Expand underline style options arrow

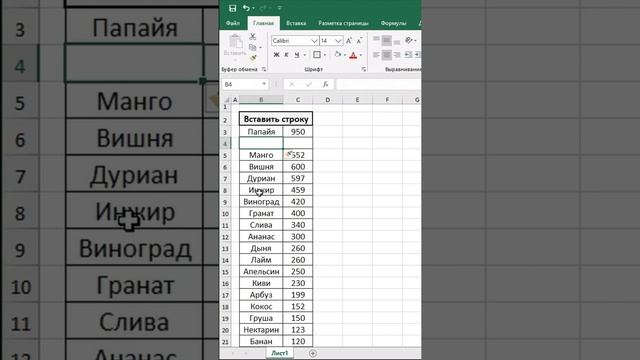click(x=304, y=55)
